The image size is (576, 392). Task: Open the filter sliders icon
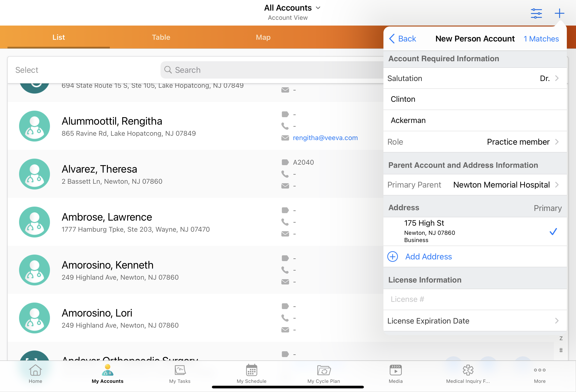(x=536, y=13)
